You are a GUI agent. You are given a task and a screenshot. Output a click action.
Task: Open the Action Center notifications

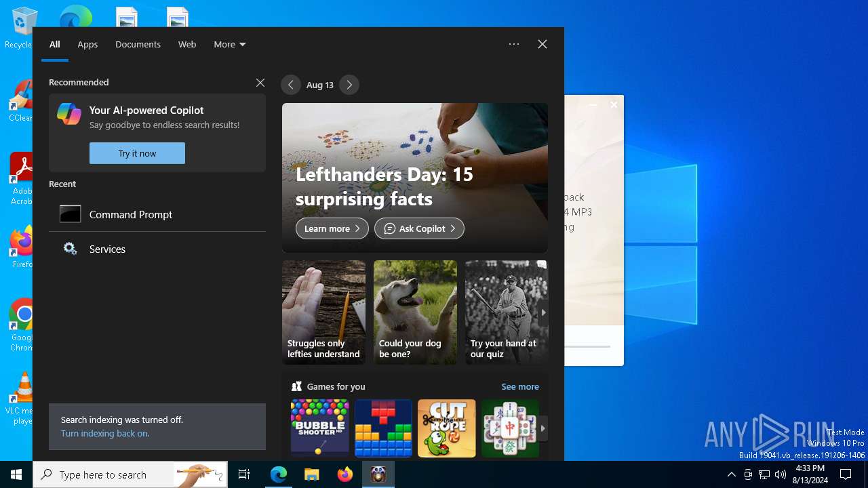pyautogui.click(x=846, y=474)
